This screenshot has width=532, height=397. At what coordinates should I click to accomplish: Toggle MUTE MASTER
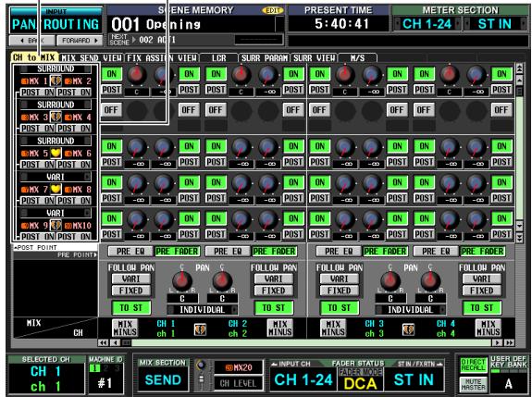pos(473,384)
